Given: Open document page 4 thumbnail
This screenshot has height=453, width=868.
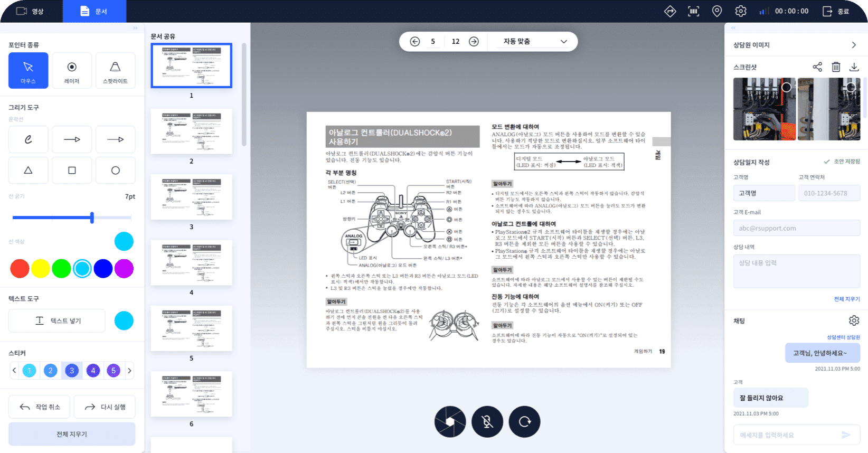Looking at the screenshot, I should point(191,263).
